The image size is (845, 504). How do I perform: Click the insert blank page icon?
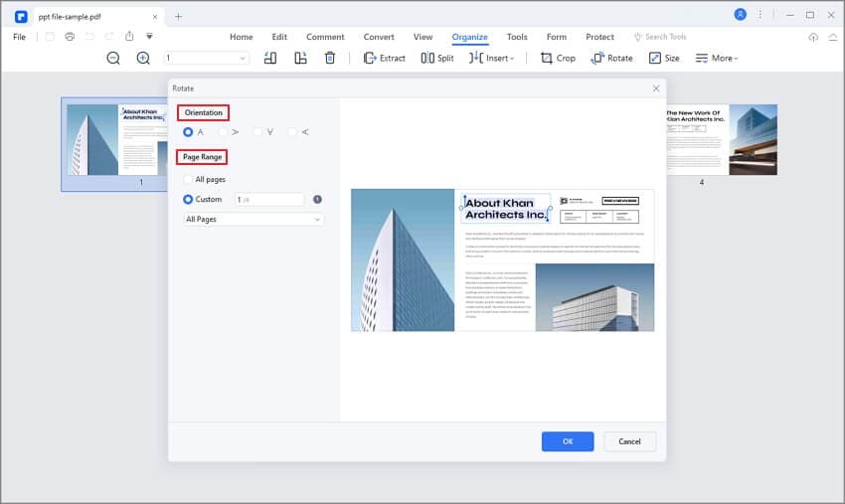tap(270, 58)
